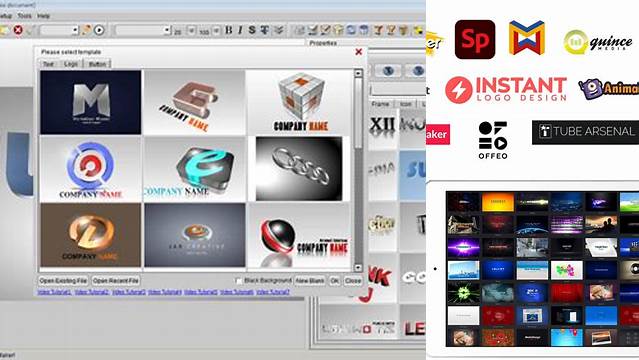Click the Open Existing File button

click(63, 280)
